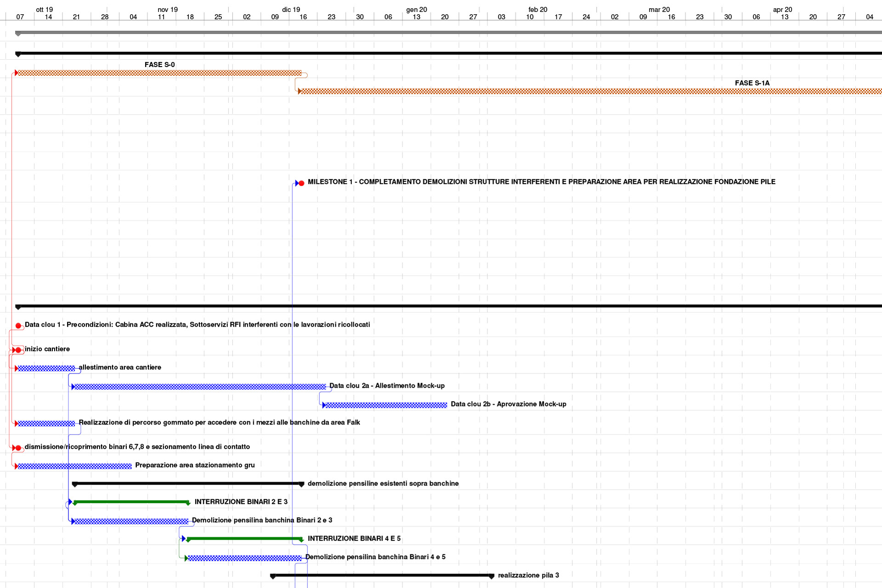Click the 'INTERRUZIONE BINARI 4 E 5' label

point(354,539)
